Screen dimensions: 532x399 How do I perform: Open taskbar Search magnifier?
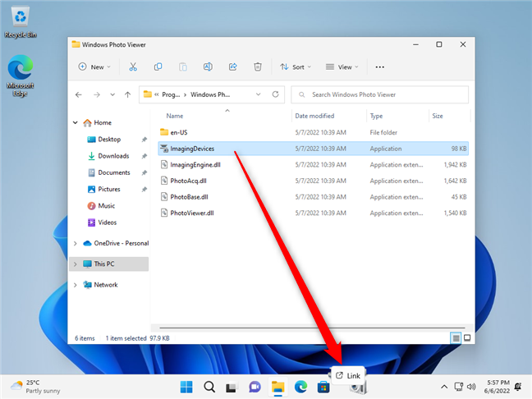[x=209, y=387]
